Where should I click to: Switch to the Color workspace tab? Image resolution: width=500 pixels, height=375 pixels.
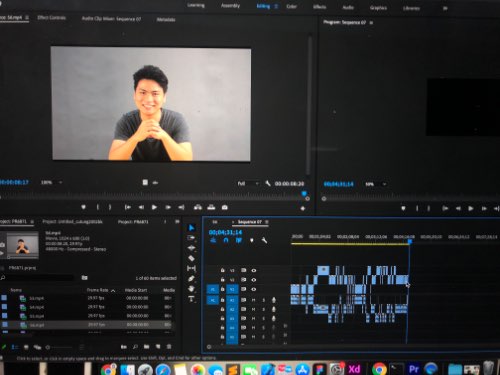[291, 6]
